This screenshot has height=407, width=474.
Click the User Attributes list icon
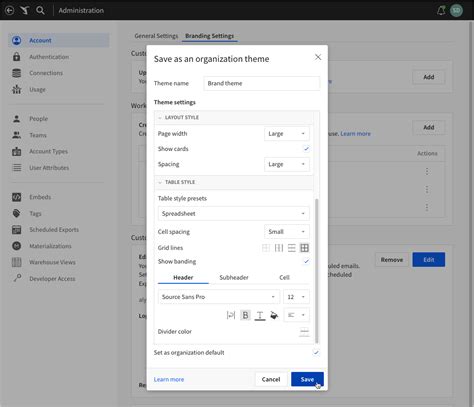pos(17,168)
